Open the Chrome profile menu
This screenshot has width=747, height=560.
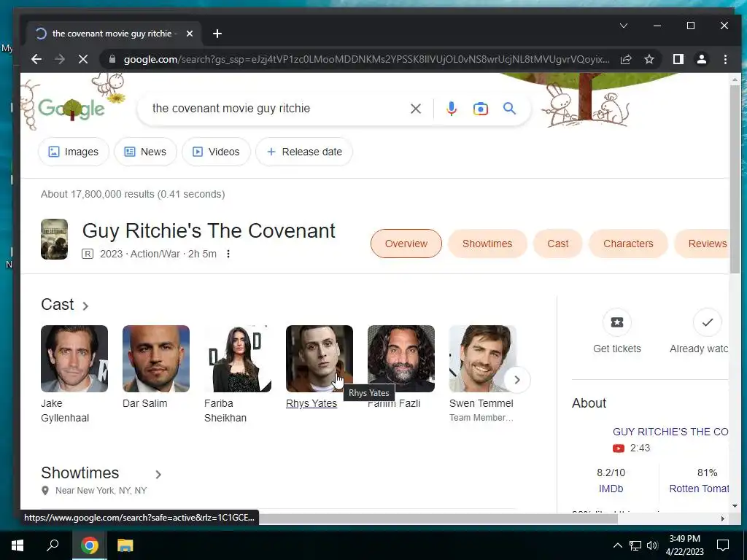(702, 59)
